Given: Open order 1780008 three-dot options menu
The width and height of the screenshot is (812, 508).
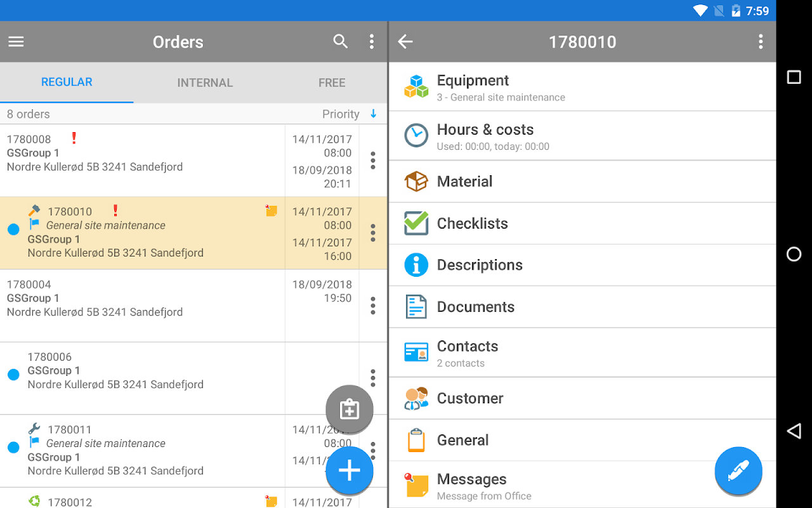Looking at the screenshot, I should [x=373, y=160].
